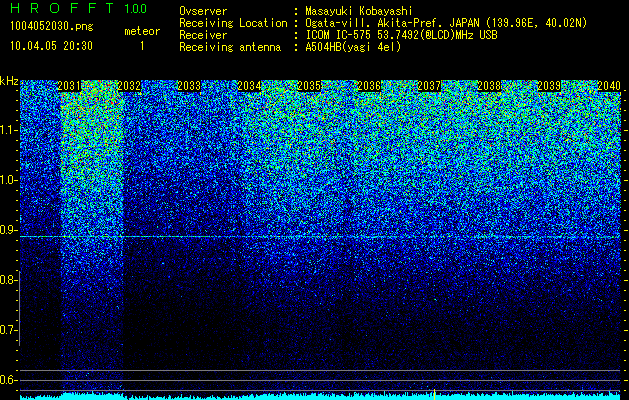Click the 1.1 frequency axis label

[9, 130]
